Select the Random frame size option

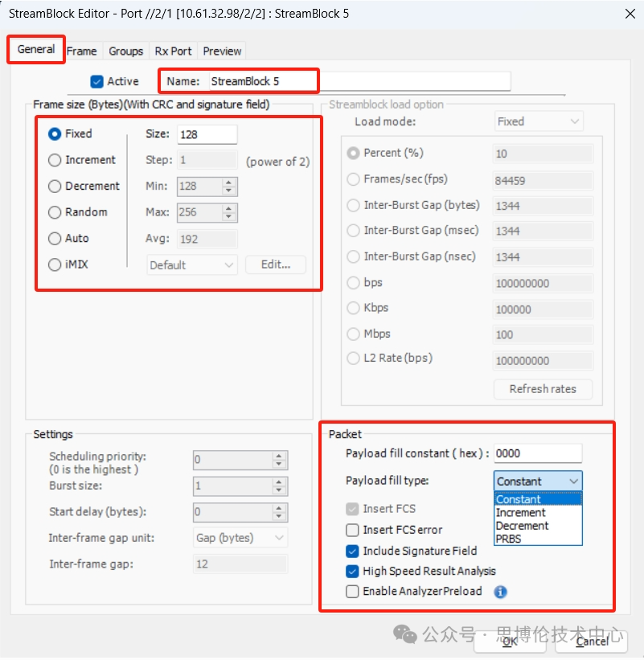click(x=55, y=212)
